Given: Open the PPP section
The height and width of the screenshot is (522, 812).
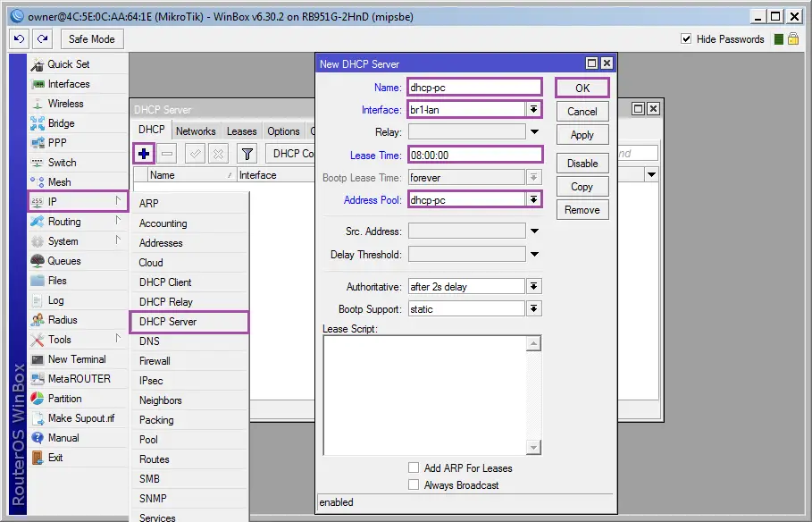Looking at the screenshot, I should coord(78,143).
